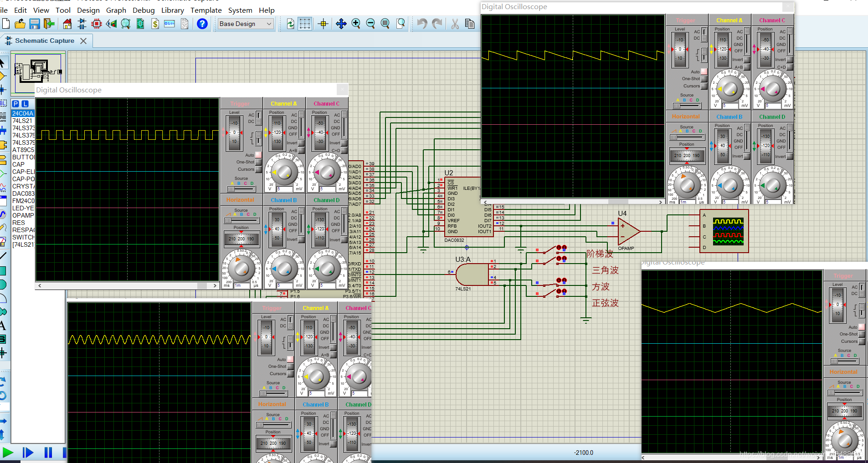Enable Cursors on square-wave oscilloscope

(258, 169)
